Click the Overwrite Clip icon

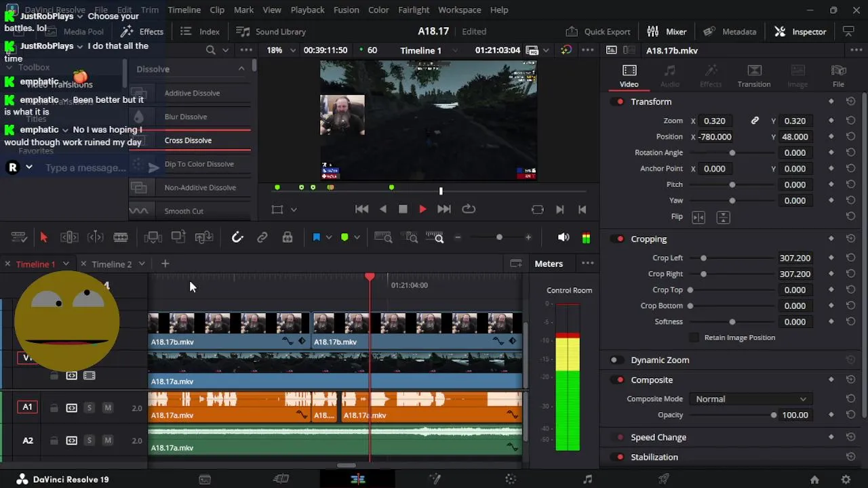pyautogui.click(x=178, y=237)
